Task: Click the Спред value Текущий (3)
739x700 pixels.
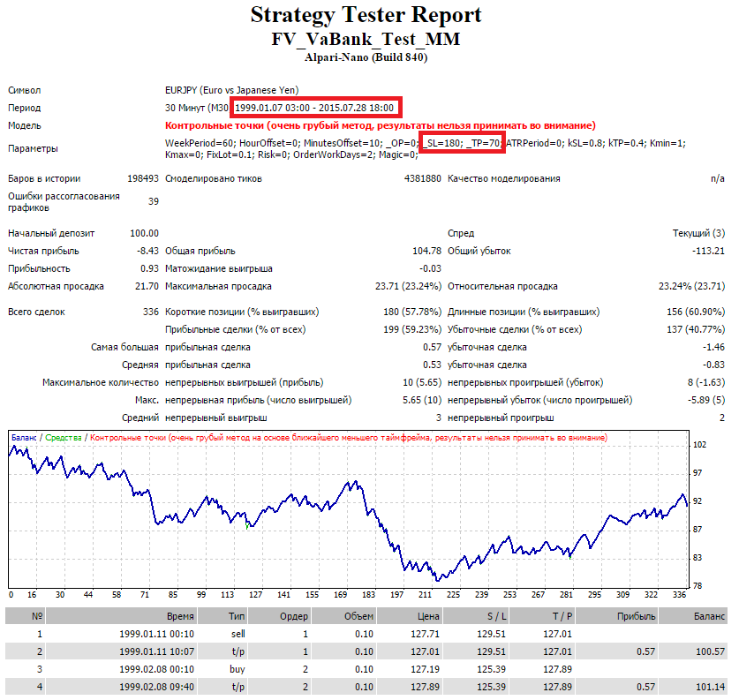Action: [x=698, y=234]
